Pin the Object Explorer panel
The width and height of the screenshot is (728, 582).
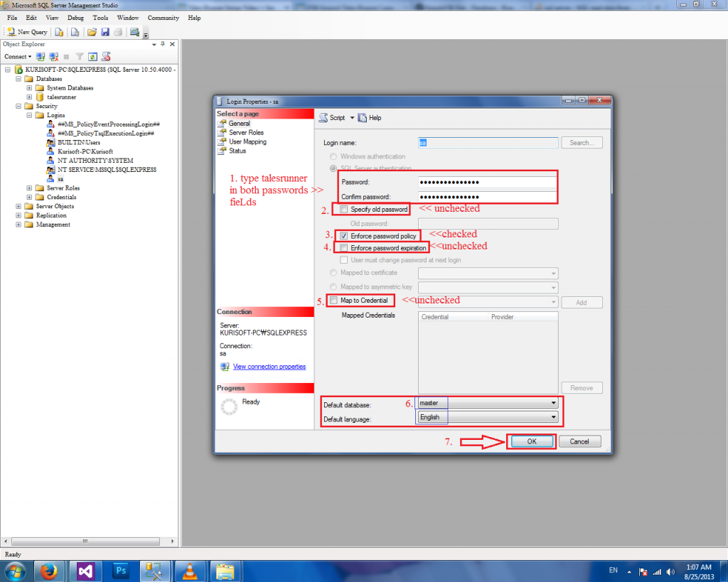(x=162, y=44)
